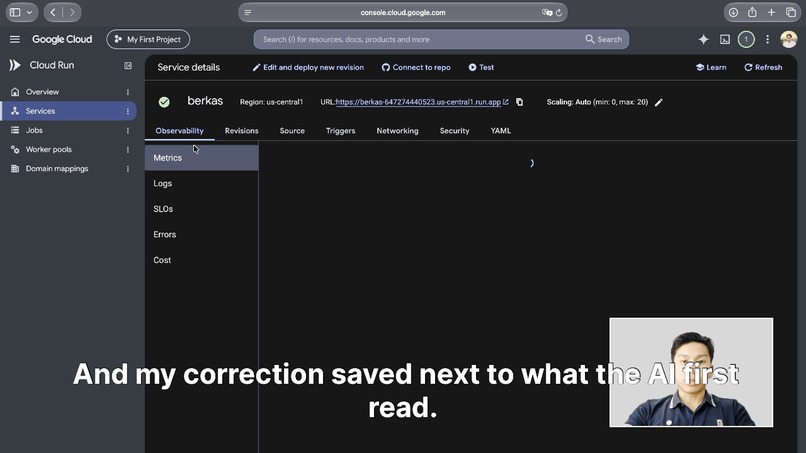Viewport: 806px width, 453px height.
Task: Click the Search button
Action: pyautogui.click(x=603, y=39)
